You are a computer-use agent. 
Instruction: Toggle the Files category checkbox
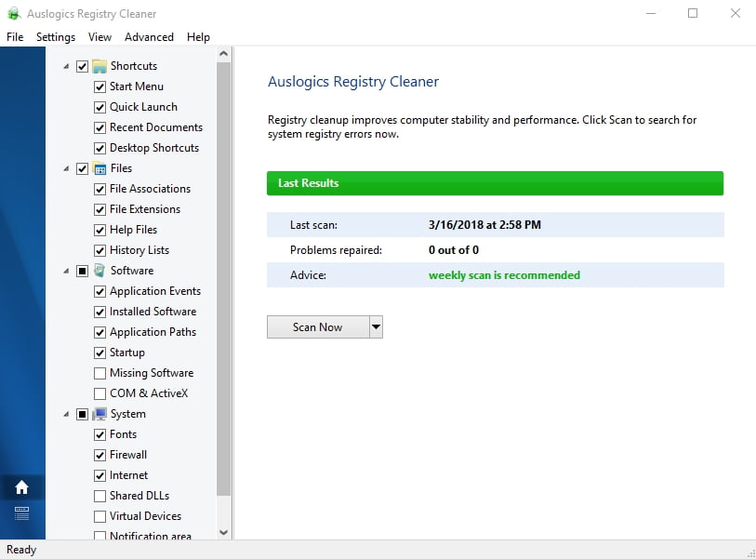click(x=83, y=168)
